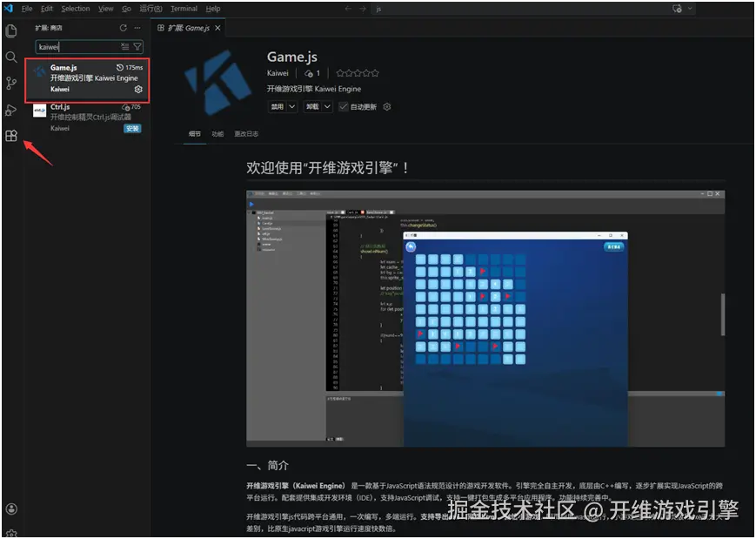
Task: Close the 扩展: Game.js editor tab
Action: (217, 28)
